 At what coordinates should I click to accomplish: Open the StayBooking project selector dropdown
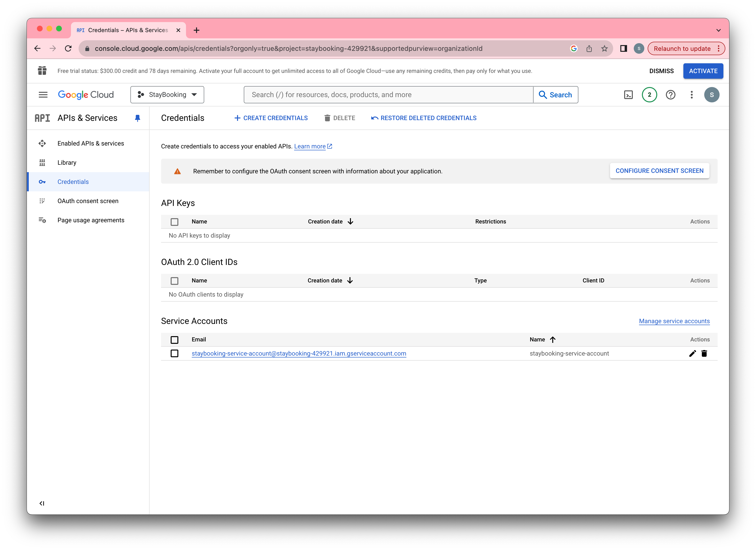167,95
